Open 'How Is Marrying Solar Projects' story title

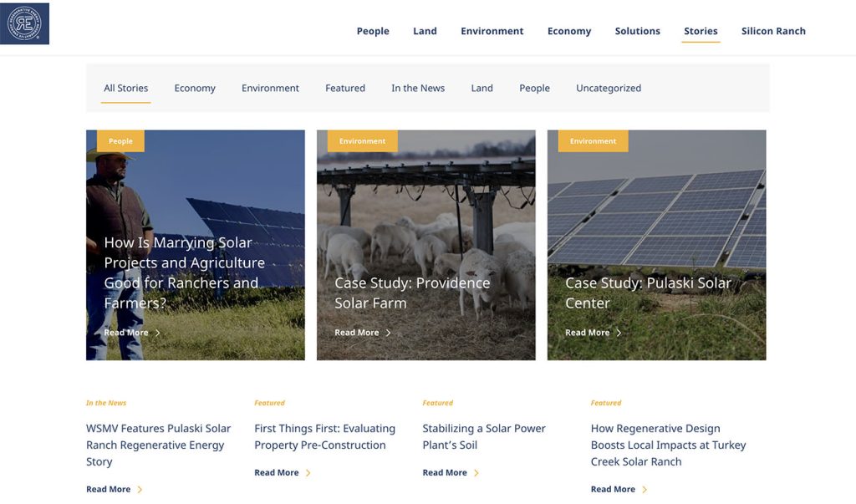point(185,272)
